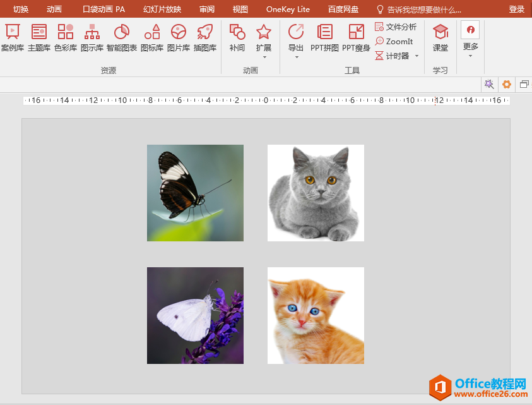Click the 登录 login button
Viewport: 532px width, 405px height.
(516, 9)
